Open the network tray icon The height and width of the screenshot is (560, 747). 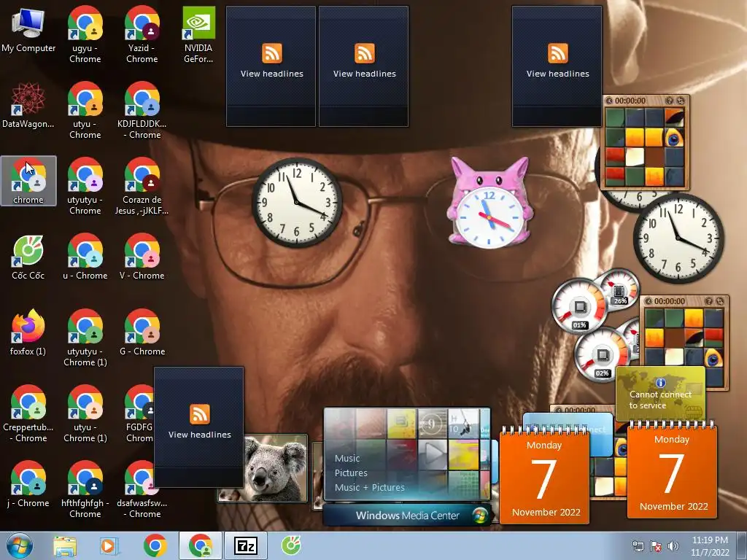(x=638, y=546)
